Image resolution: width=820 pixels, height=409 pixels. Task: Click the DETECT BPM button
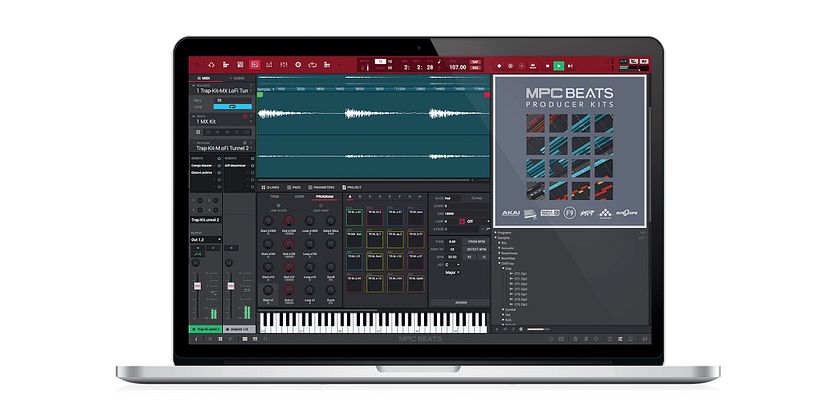click(476, 249)
